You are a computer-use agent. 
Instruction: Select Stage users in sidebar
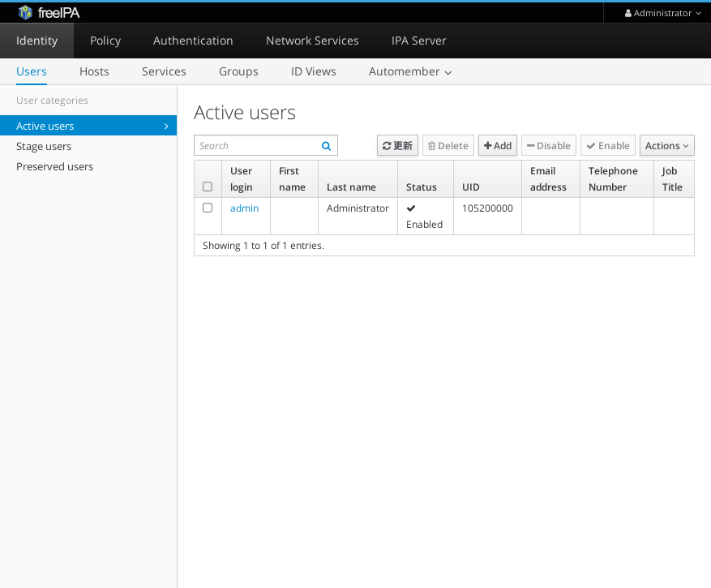(44, 147)
